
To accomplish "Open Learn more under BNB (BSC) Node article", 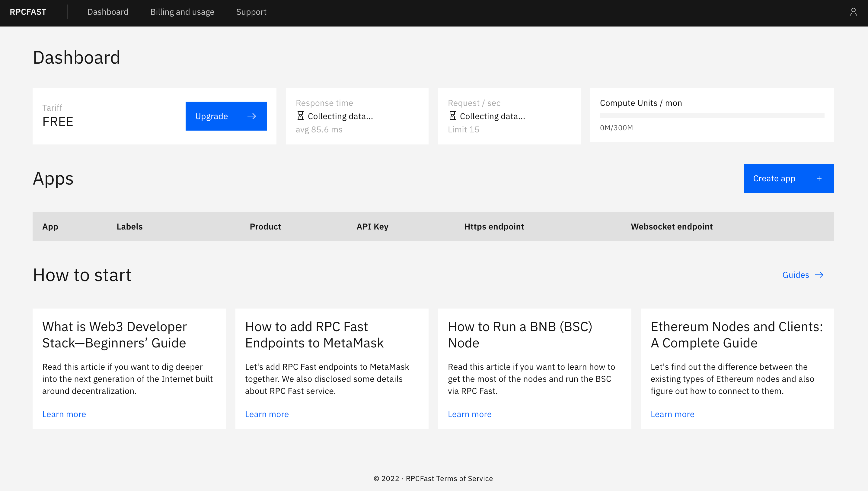I will [x=470, y=414].
